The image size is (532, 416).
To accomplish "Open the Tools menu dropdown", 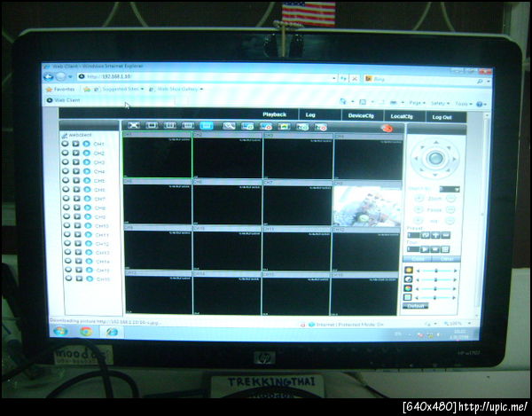I will [464, 104].
